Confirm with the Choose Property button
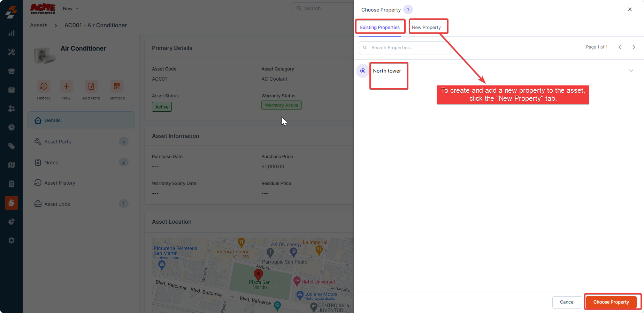This screenshot has height=313, width=644. [x=611, y=302]
